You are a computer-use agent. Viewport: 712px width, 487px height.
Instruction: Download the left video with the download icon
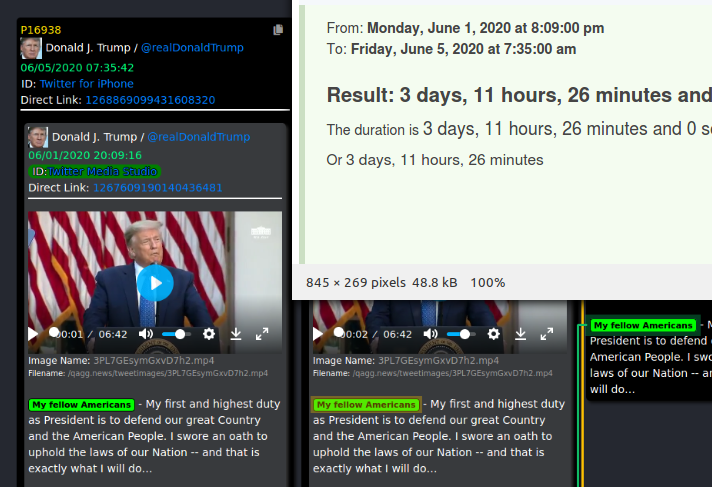coord(236,334)
